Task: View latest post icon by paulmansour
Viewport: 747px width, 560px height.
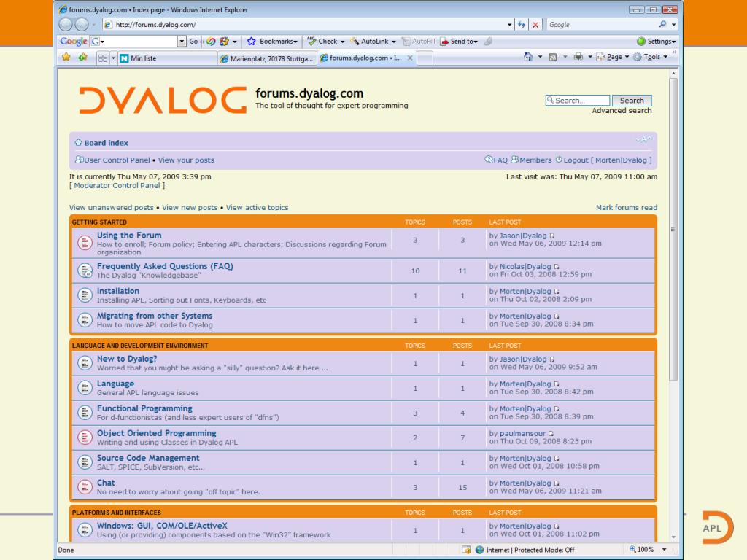Action: point(551,433)
